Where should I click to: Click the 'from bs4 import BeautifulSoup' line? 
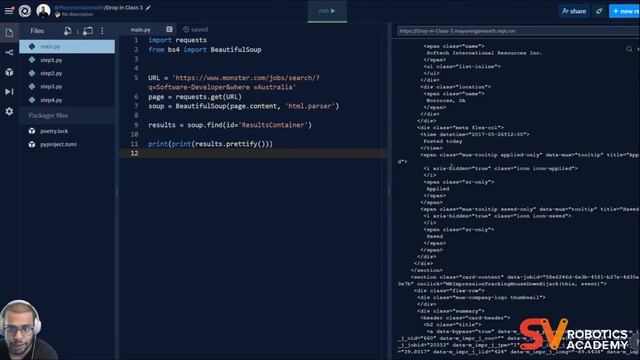[x=205, y=50]
